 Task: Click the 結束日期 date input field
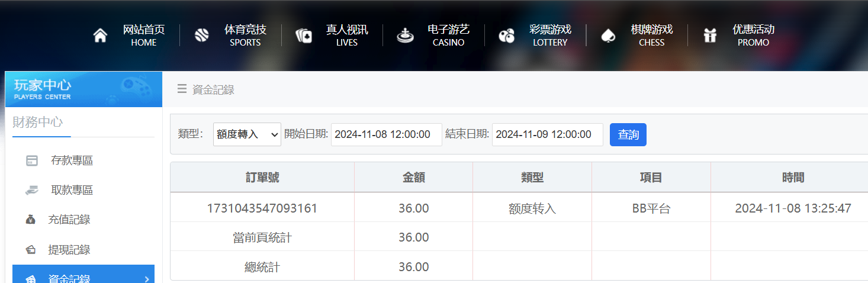(547, 134)
